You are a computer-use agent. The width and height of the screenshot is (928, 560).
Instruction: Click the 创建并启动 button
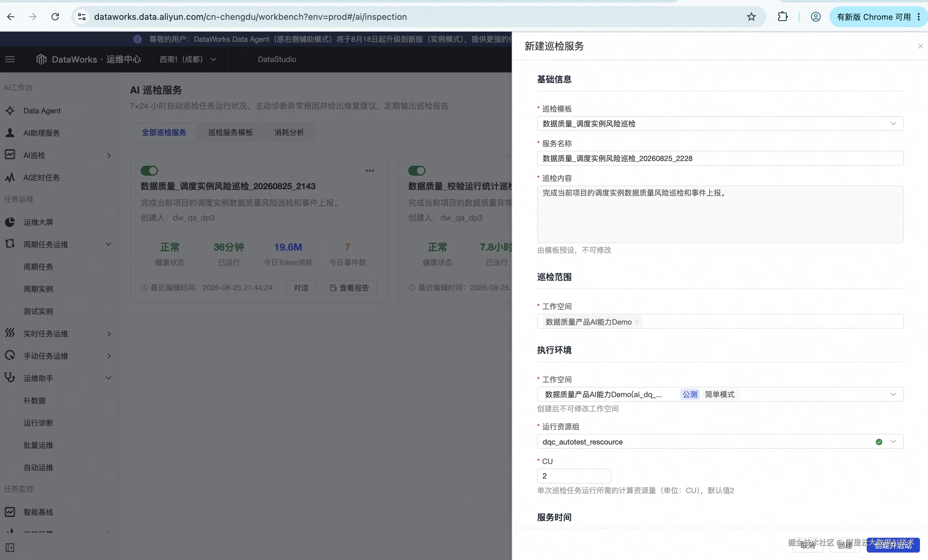(x=893, y=545)
